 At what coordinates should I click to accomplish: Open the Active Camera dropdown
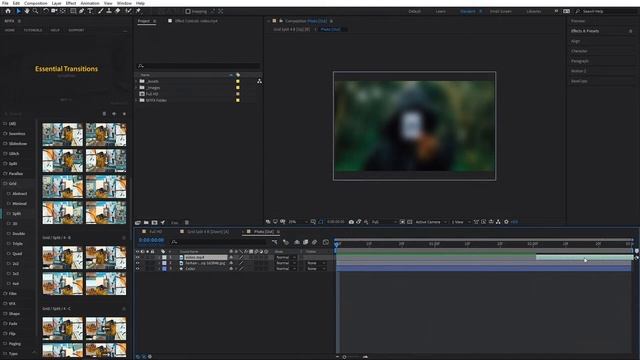click(431, 222)
